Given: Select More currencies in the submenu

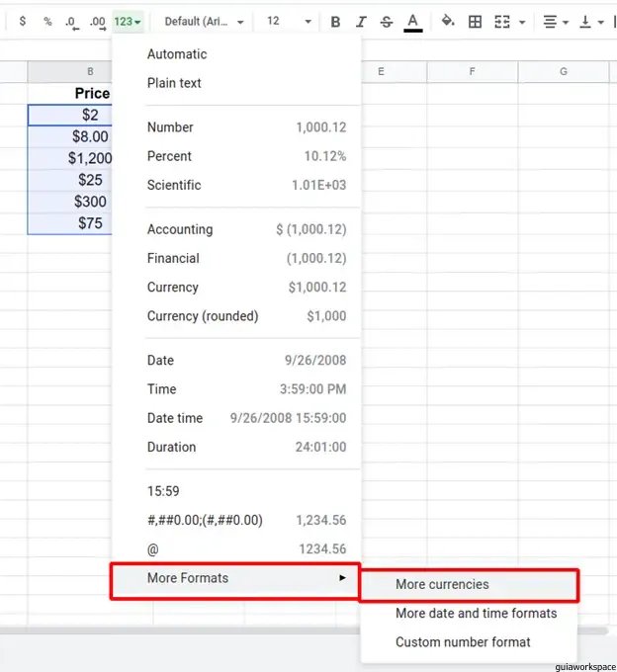Looking at the screenshot, I should pos(469,585).
